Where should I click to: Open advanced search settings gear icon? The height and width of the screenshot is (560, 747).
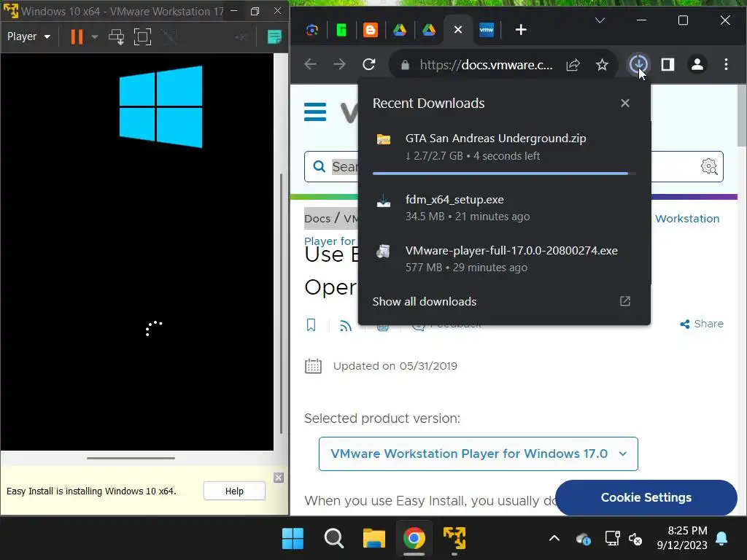[x=709, y=167]
